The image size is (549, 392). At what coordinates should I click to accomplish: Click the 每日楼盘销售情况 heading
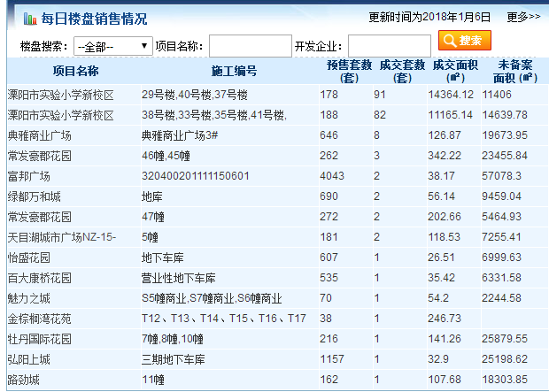point(94,19)
